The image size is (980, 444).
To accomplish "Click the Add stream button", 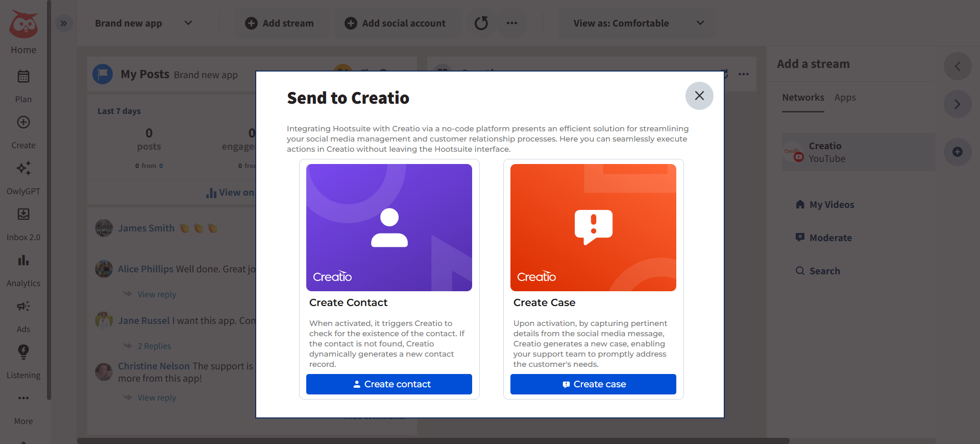I will [x=280, y=23].
